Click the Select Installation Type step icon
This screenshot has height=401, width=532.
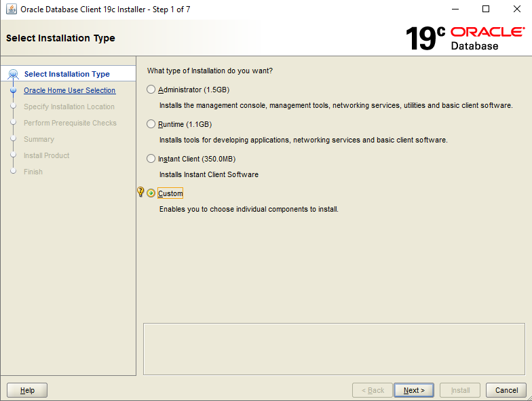tap(14, 74)
